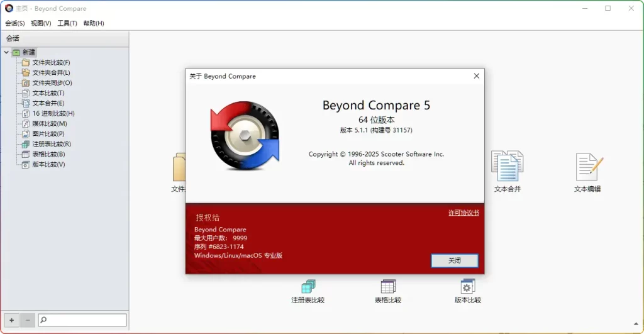Click the media compare icon in session tree

point(26,124)
